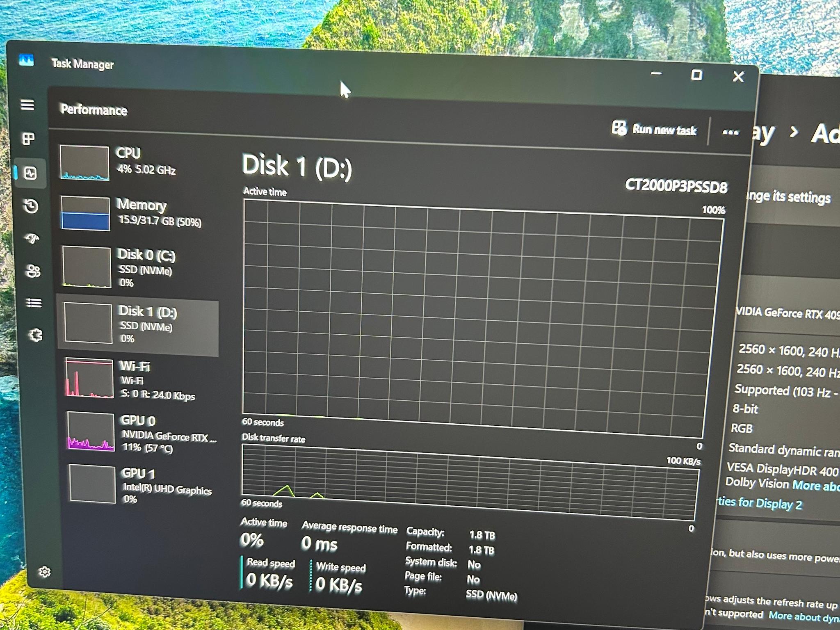Viewport: 840px width, 630px height.
Task: Click the Run new task button
Action: pyautogui.click(x=654, y=129)
